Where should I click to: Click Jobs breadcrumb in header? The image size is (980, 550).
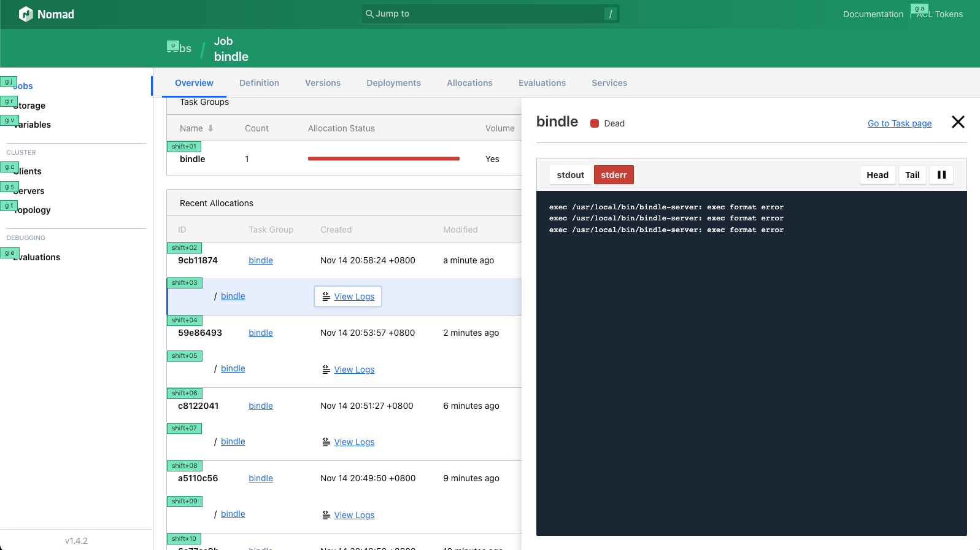(179, 48)
